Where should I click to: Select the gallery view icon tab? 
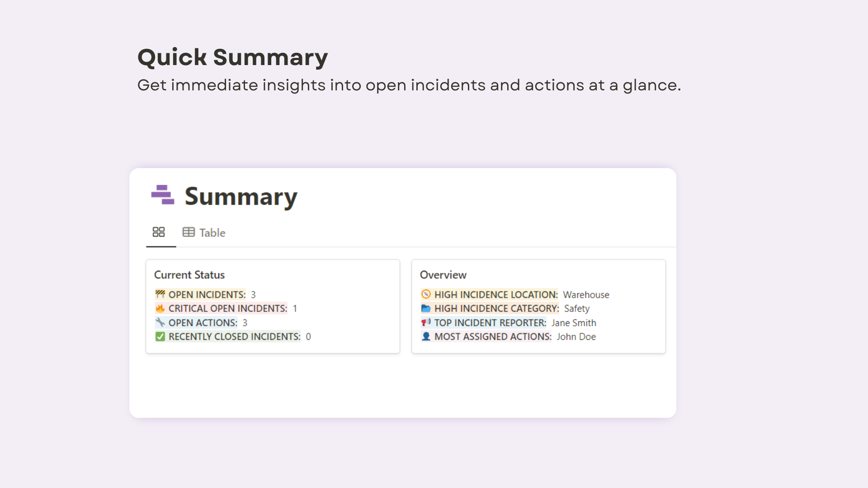pyautogui.click(x=159, y=232)
